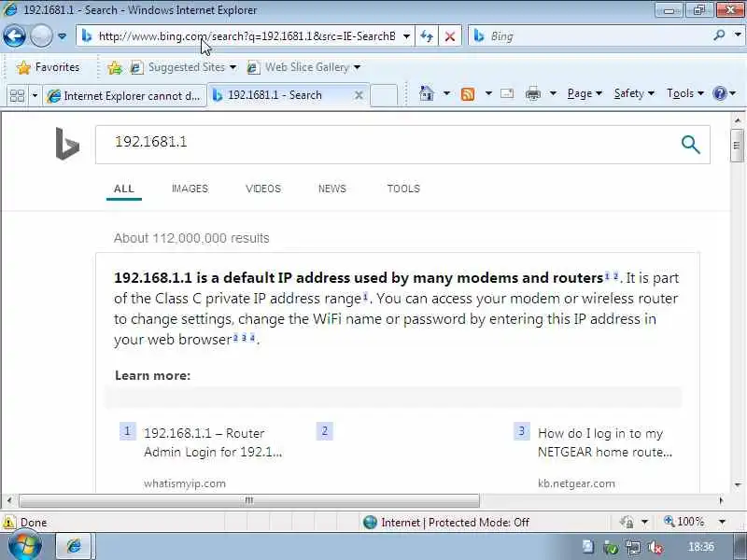
Task: Open Web Slice Gallery link
Action: 299,67
